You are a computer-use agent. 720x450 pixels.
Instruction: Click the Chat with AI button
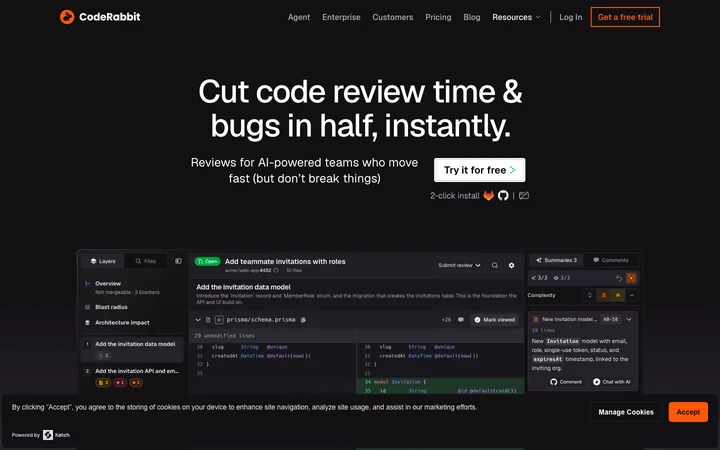point(611,382)
